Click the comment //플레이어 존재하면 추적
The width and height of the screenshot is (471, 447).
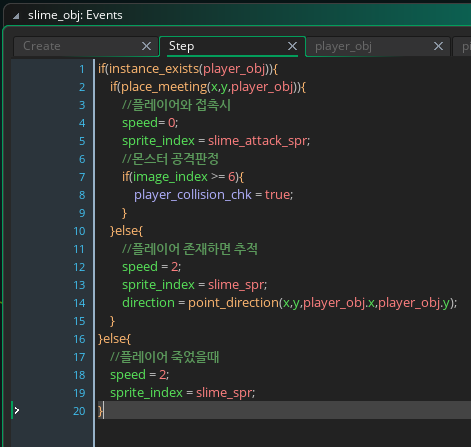[190, 249]
